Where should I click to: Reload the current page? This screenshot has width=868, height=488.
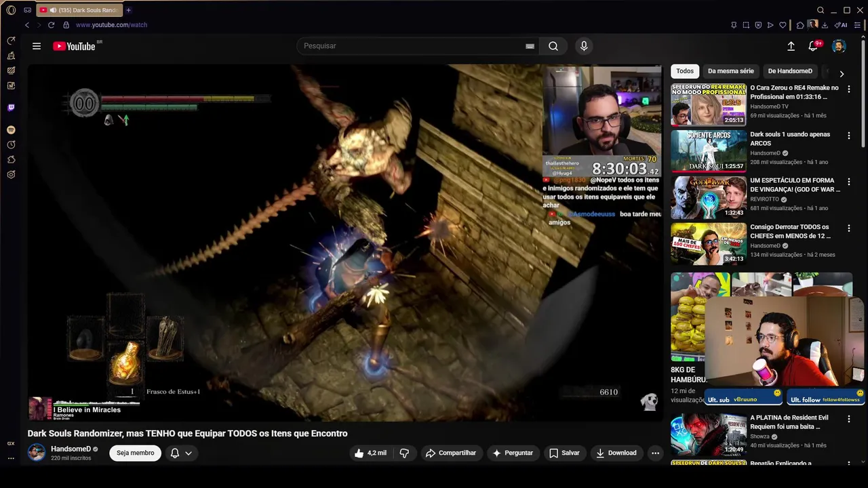[x=51, y=25]
